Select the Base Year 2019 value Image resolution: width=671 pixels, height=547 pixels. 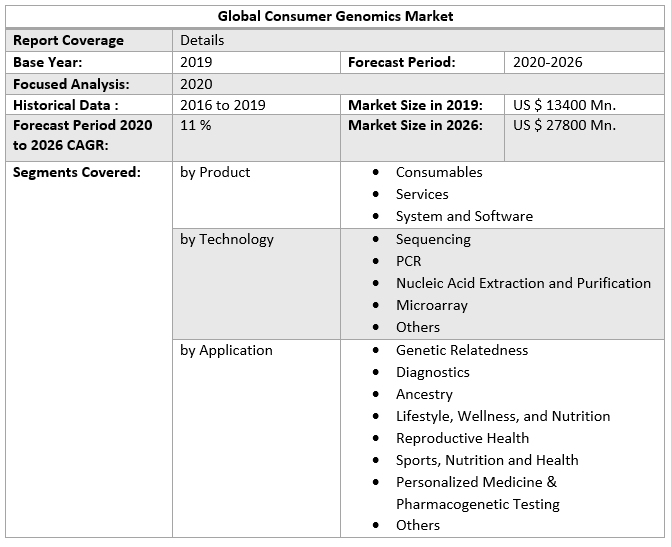click(x=196, y=62)
